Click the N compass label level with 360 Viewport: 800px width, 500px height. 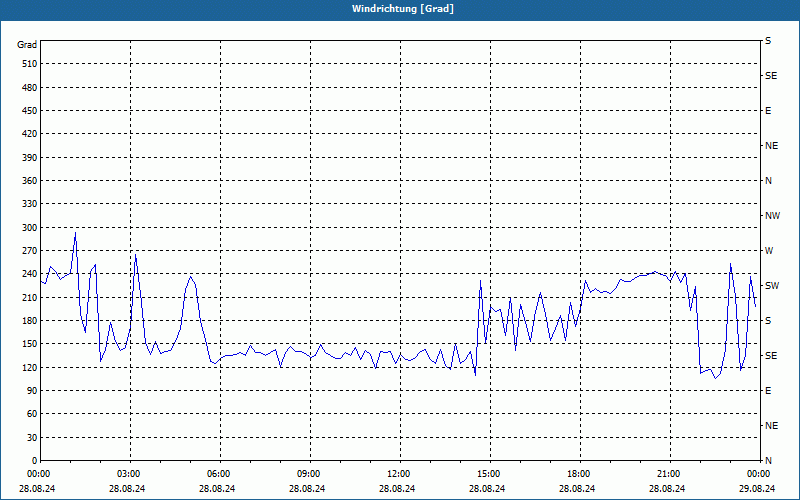coord(769,181)
